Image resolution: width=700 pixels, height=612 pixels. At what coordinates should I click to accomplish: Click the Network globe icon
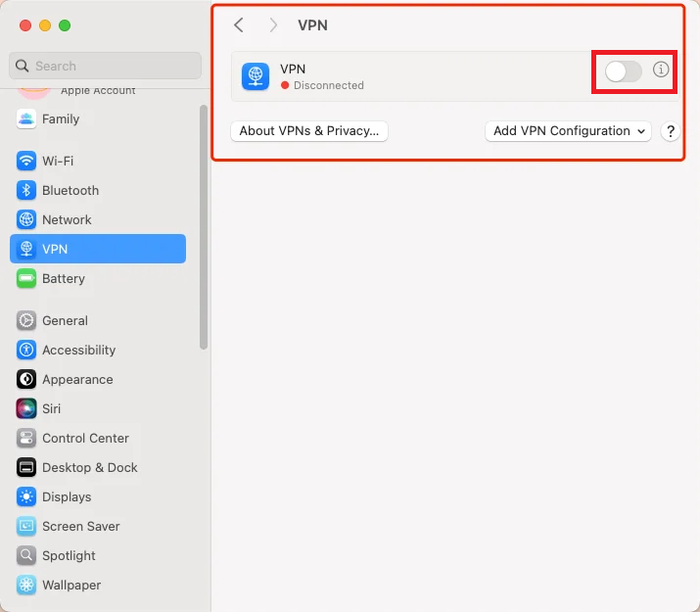[x=26, y=219]
